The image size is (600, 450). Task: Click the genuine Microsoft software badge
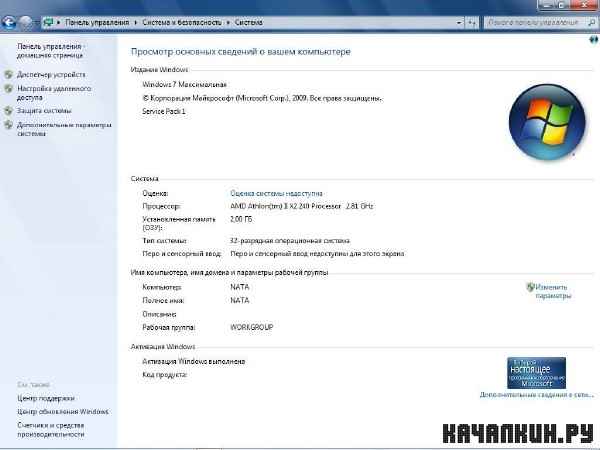[536, 373]
